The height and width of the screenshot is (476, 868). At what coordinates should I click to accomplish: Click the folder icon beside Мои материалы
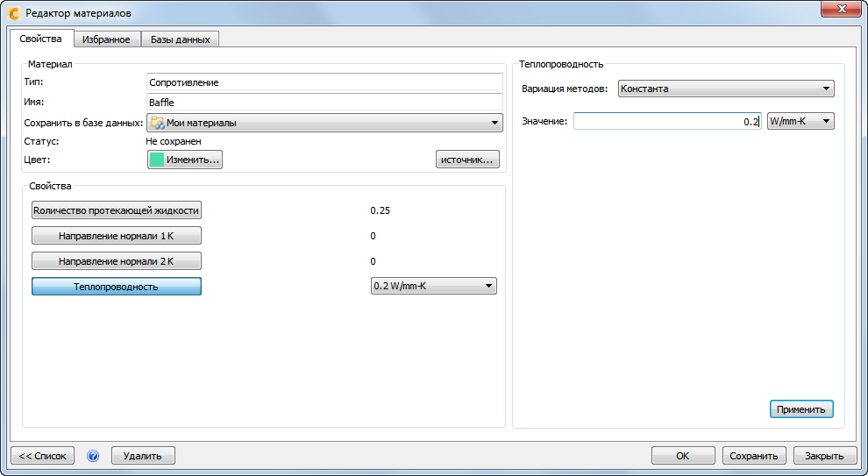[x=157, y=123]
